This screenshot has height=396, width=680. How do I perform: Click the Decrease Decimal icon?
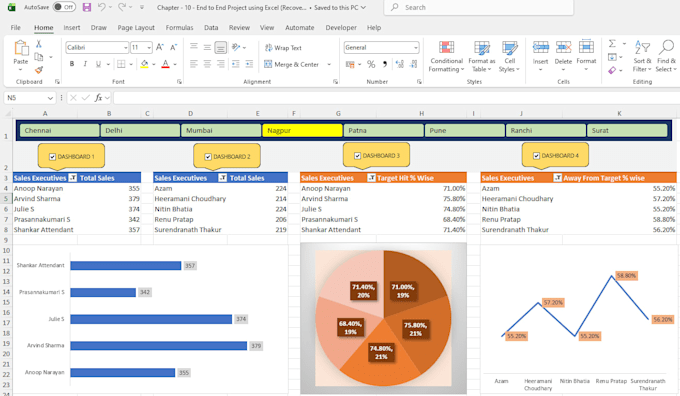point(414,64)
